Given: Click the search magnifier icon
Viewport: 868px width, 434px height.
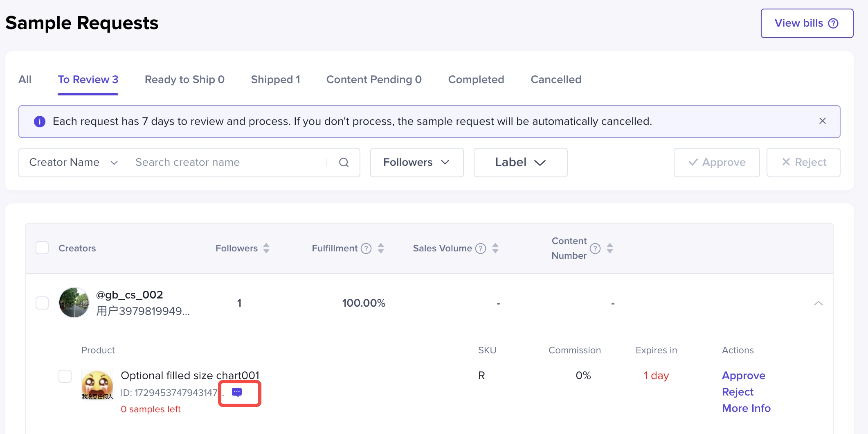Looking at the screenshot, I should point(344,163).
